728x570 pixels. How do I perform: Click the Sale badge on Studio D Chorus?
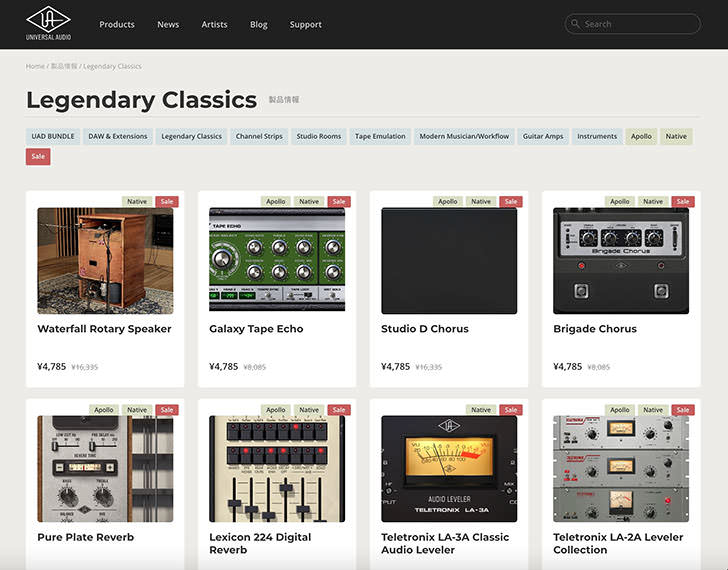[511, 201]
